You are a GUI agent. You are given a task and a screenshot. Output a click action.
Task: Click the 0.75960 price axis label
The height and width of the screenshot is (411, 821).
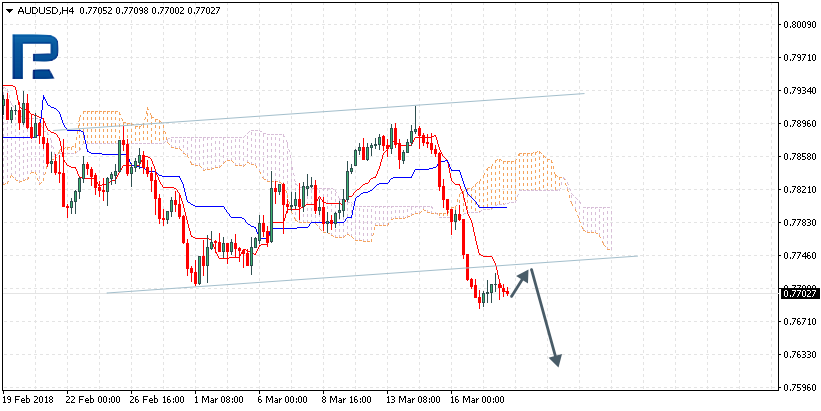pyautogui.click(x=798, y=388)
